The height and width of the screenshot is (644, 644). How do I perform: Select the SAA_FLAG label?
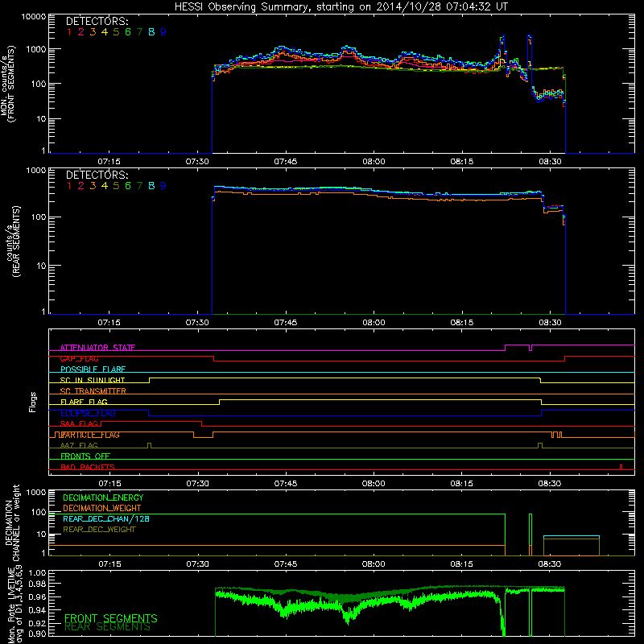pos(79,423)
